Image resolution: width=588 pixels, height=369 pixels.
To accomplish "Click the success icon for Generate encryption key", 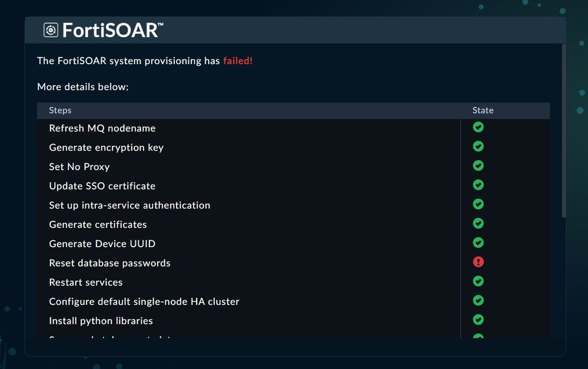I will [479, 147].
